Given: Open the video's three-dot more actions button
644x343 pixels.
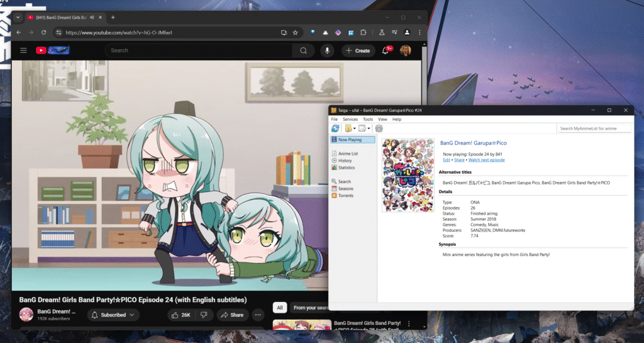Looking at the screenshot, I should (258, 315).
